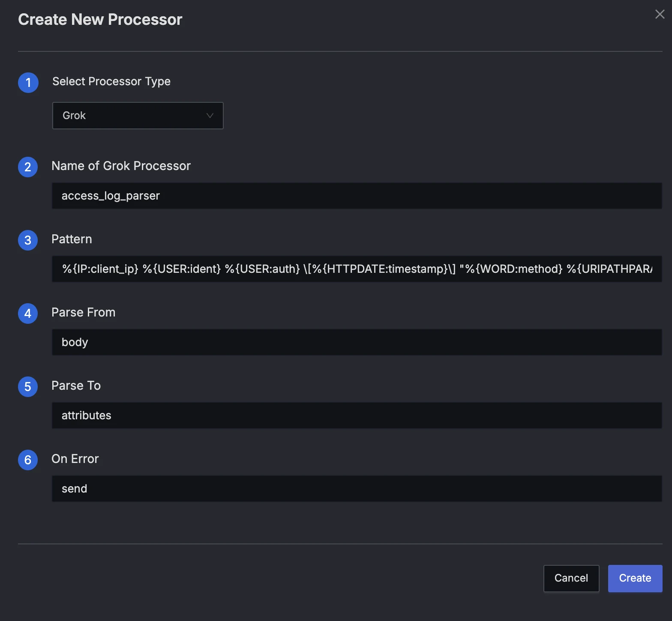Select the step 3 circle beside Pattern
This screenshot has width=672, height=621.
point(28,240)
